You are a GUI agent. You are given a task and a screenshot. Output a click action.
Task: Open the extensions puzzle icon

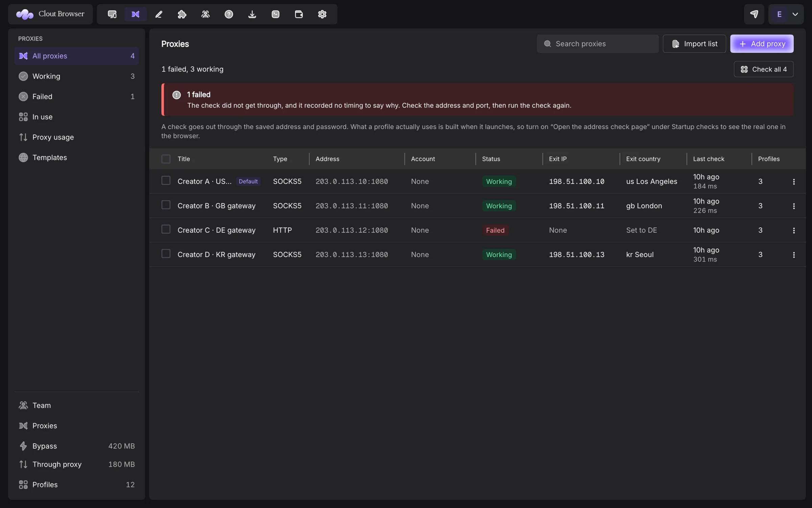tap(182, 14)
